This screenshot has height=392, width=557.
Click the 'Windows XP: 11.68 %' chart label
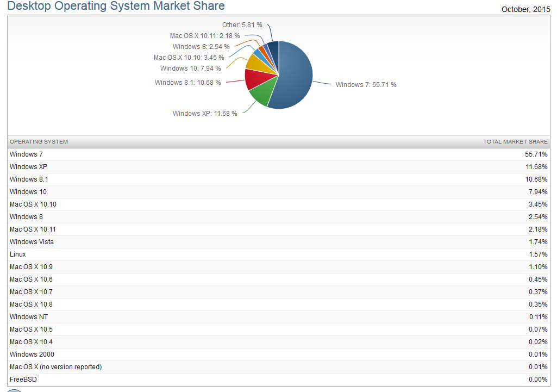point(205,114)
